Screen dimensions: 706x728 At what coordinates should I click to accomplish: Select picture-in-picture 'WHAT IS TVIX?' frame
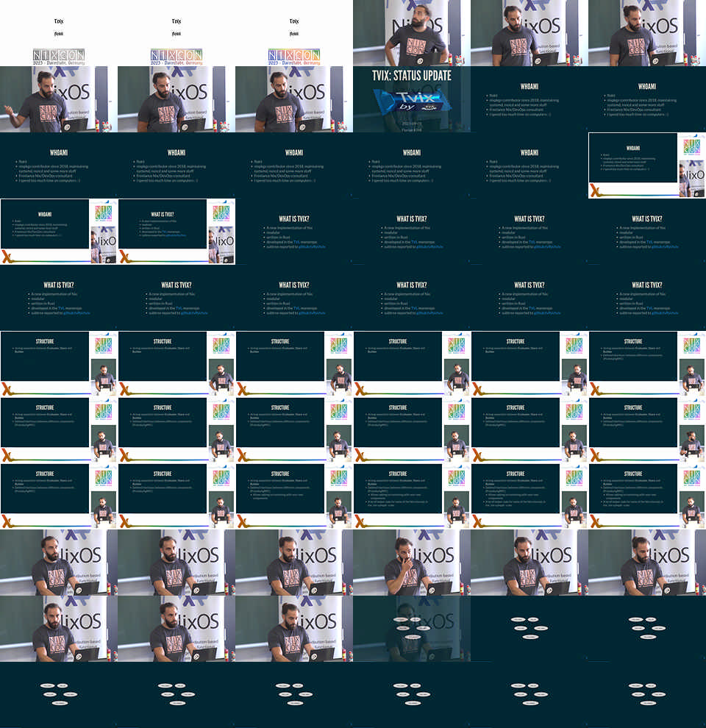[x=176, y=232]
